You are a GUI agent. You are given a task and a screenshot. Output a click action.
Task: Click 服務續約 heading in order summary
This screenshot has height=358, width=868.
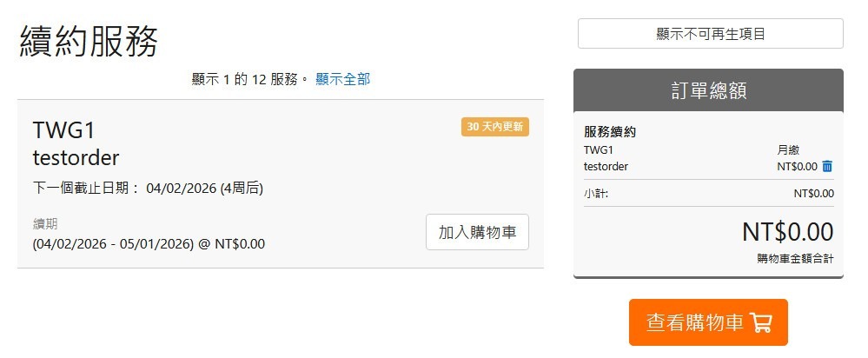coord(610,132)
